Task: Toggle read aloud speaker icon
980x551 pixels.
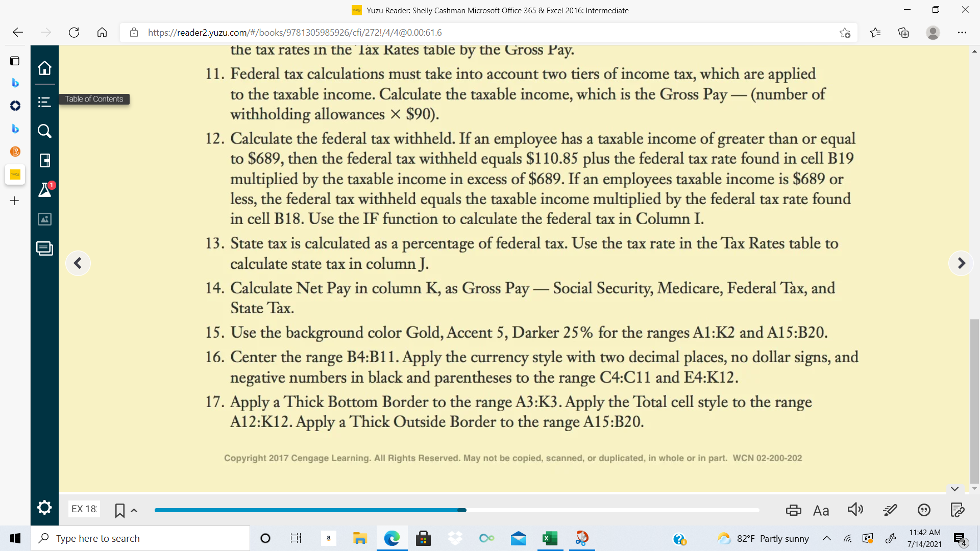Action: coord(855,509)
